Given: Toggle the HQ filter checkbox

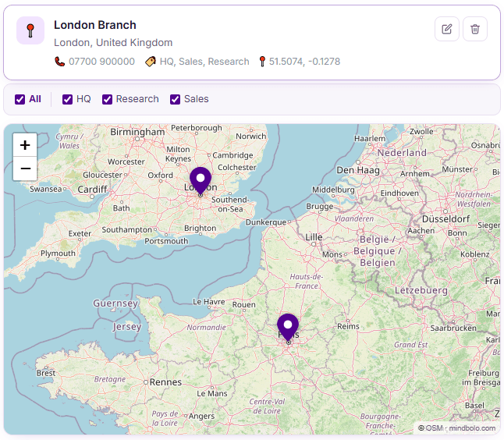Looking at the screenshot, I should pos(67,99).
